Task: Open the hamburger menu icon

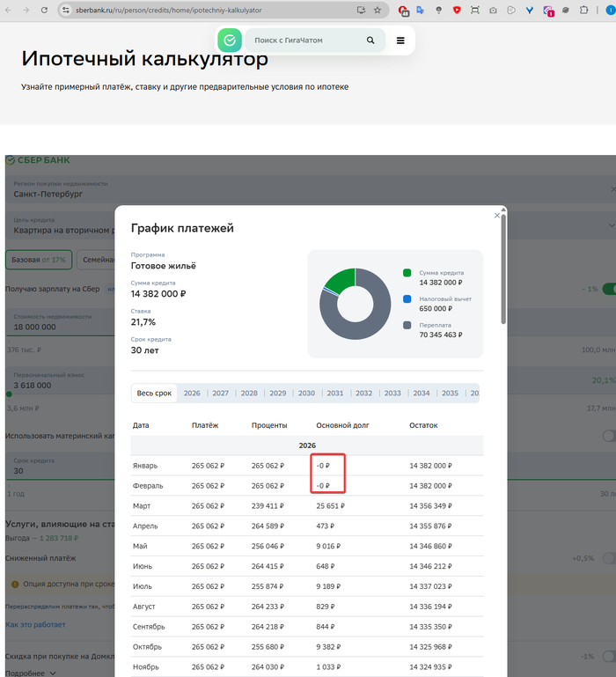Action: [400, 40]
